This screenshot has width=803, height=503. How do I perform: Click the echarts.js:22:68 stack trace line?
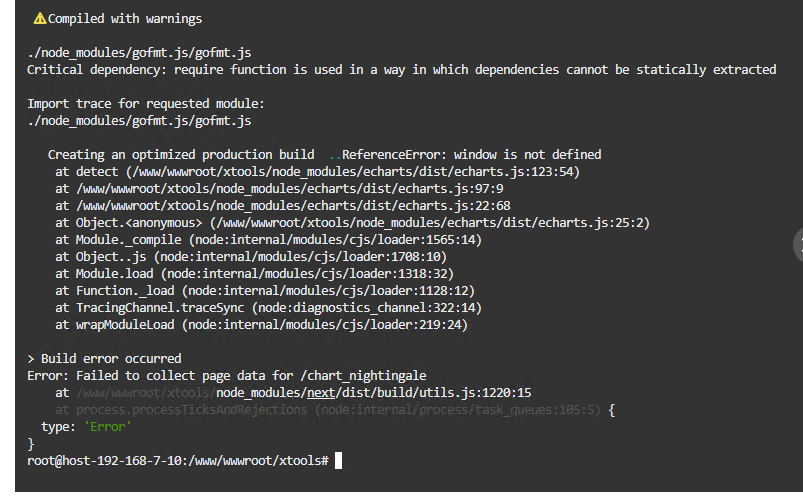coord(283,205)
